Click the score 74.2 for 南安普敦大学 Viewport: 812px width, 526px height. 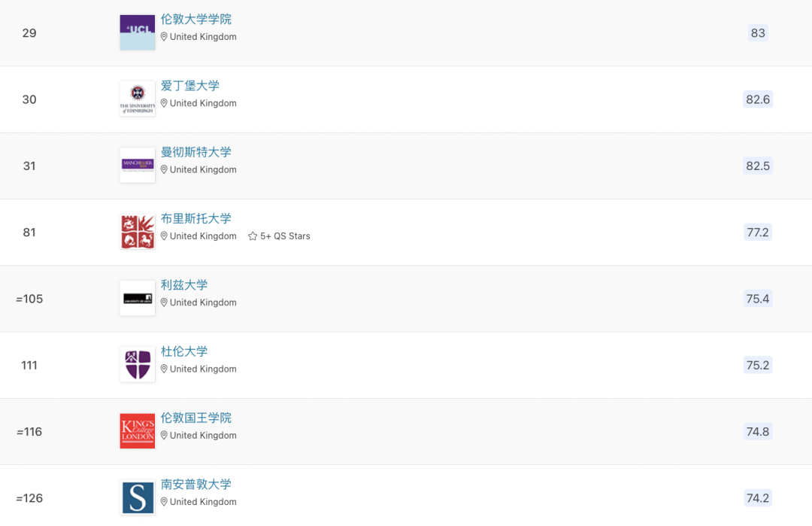click(758, 498)
